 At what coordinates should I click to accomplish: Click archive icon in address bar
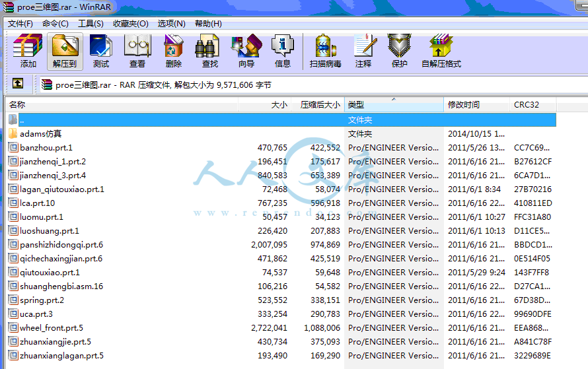click(x=47, y=84)
